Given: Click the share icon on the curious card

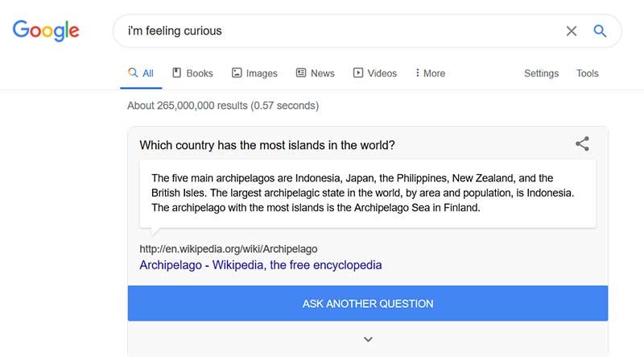Looking at the screenshot, I should [582, 143].
